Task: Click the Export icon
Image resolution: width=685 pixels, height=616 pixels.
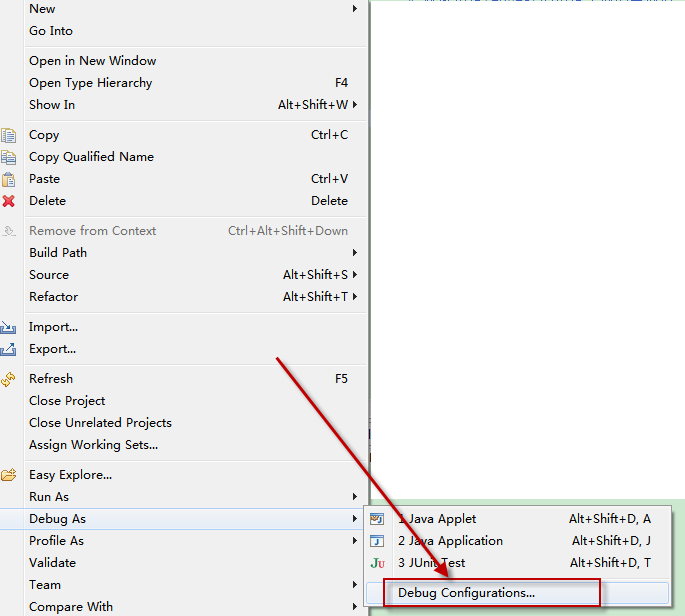Action: 8,349
